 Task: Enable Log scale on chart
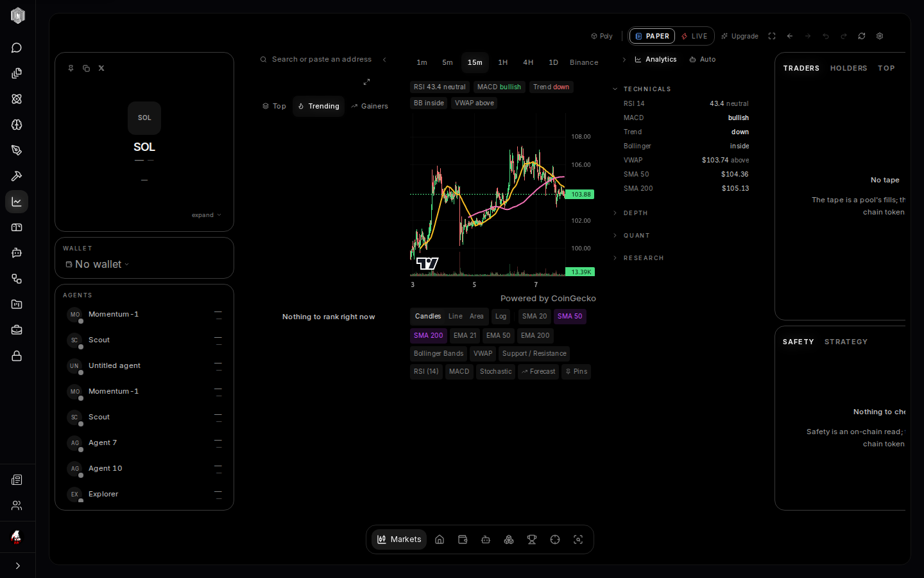501,316
